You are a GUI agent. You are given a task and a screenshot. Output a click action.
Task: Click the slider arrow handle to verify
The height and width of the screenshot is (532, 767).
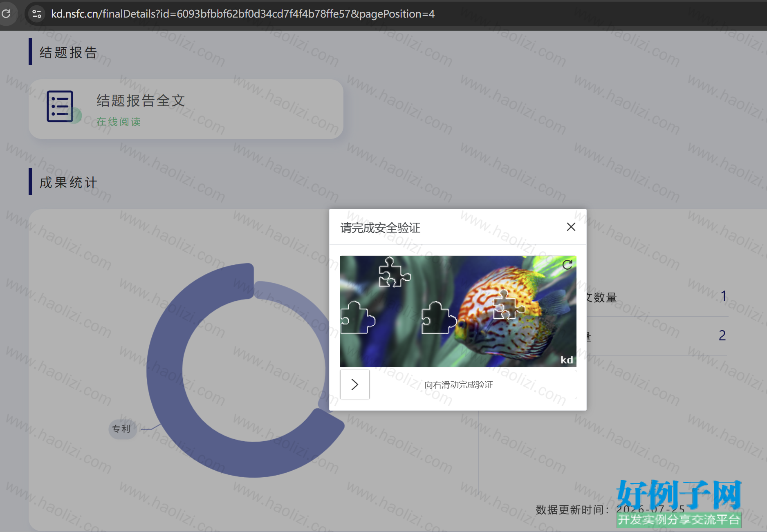tap(355, 384)
